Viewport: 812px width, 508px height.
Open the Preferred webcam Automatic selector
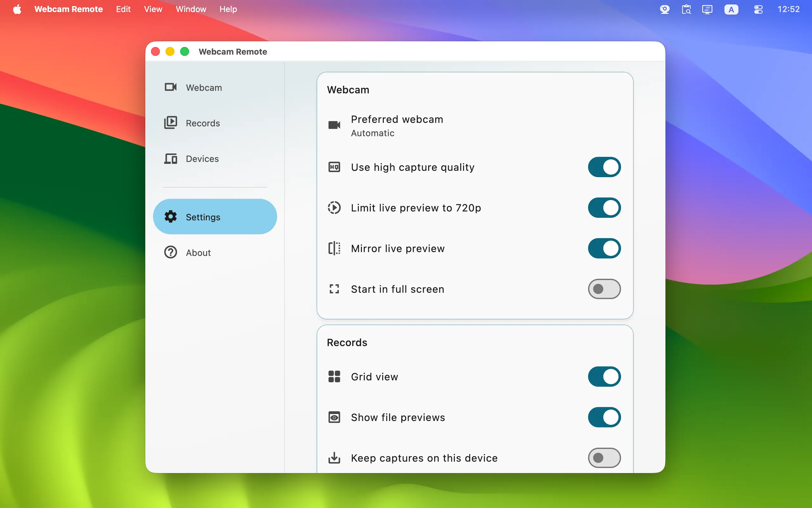pos(475,126)
